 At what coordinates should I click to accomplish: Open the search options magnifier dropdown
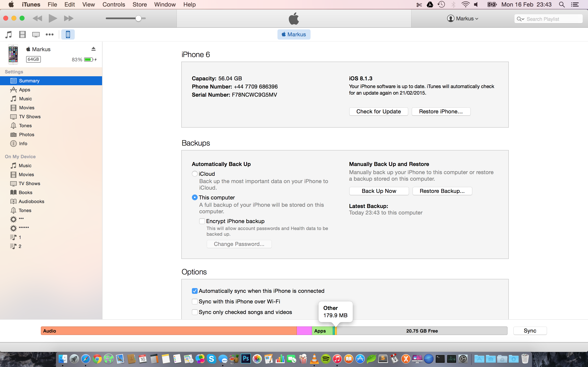coord(520,19)
